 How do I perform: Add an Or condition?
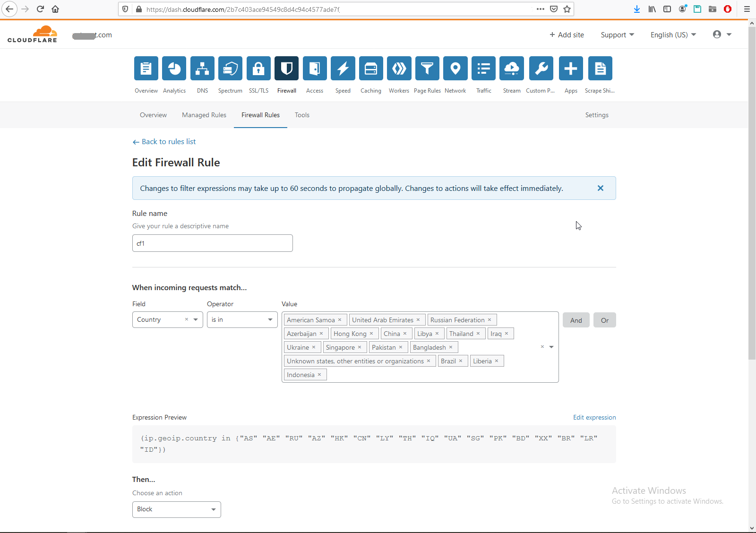(x=605, y=320)
